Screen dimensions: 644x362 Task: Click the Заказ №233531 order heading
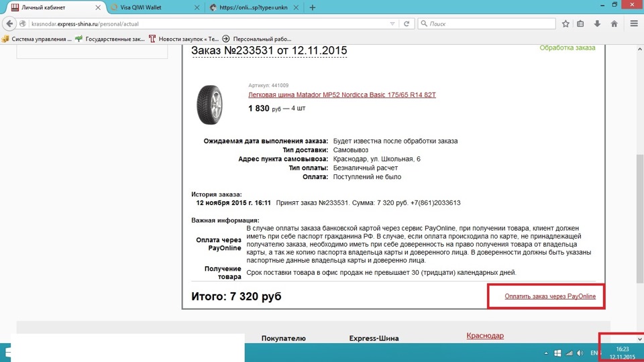269,50
